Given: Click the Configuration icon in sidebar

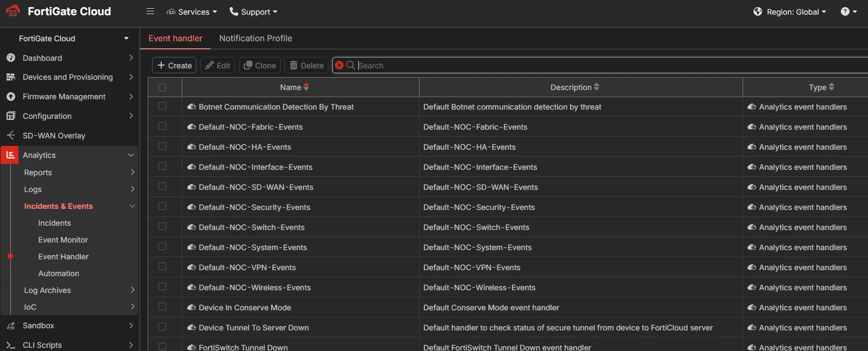Looking at the screenshot, I should (x=11, y=116).
